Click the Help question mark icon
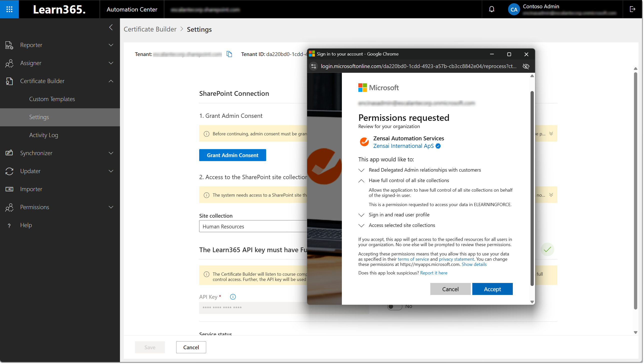 (9, 225)
